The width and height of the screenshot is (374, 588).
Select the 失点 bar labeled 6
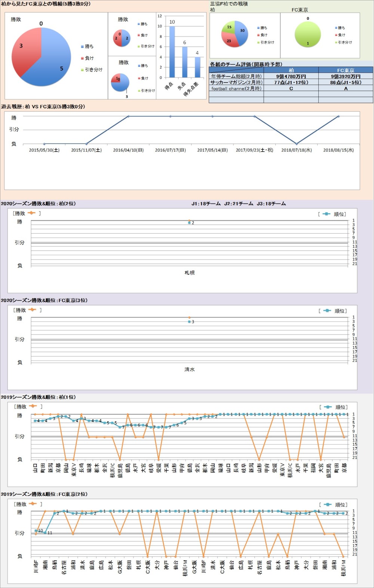pyautogui.click(x=185, y=62)
